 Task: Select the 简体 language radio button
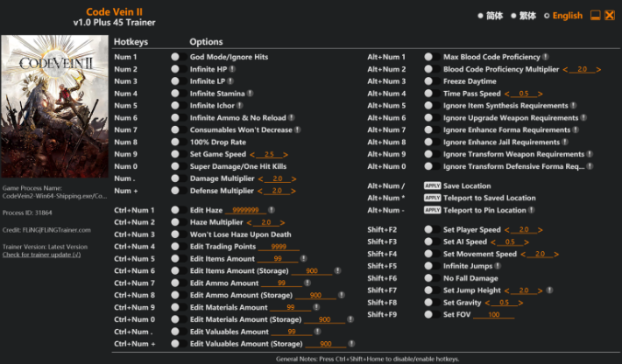point(480,16)
